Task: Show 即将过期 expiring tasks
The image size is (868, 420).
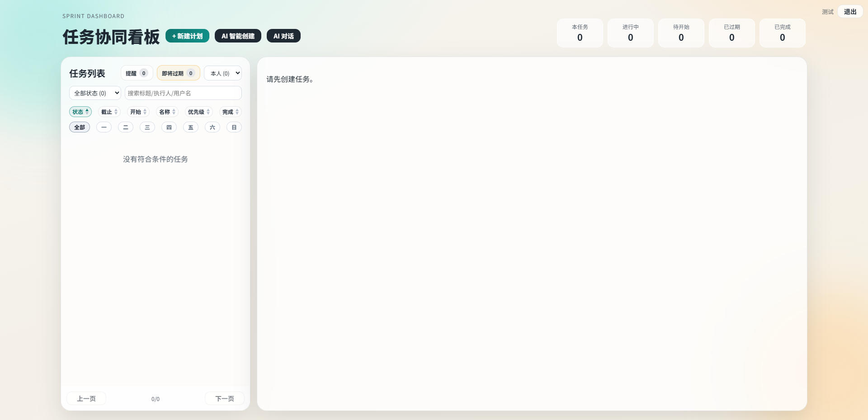Action: 178,73
